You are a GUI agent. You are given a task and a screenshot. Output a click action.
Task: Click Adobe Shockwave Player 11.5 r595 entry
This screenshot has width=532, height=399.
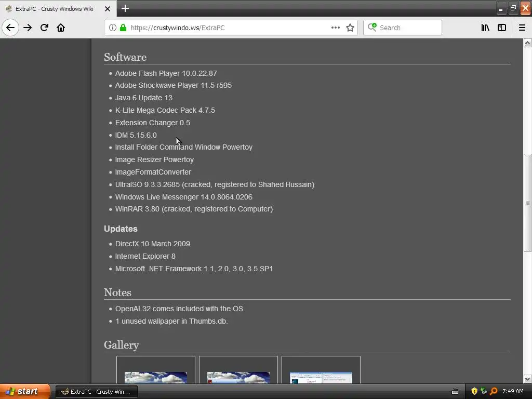point(174,86)
